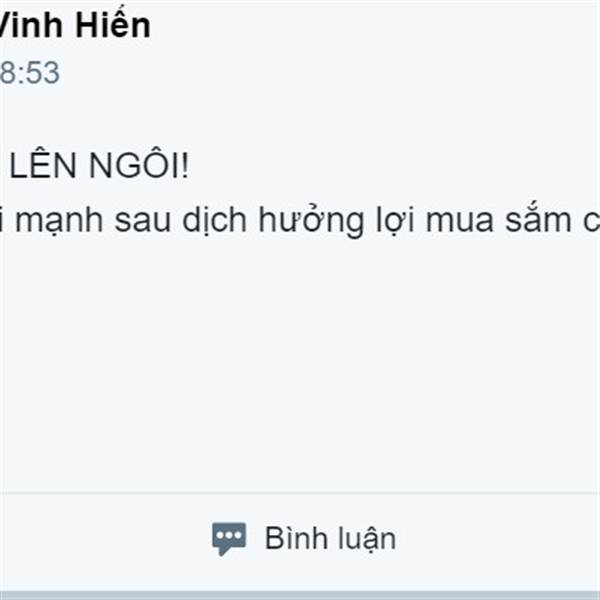Click the post line starting with mạnh sau dịch
The width and height of the screenshot is (600, 600).
pos(300,221)
